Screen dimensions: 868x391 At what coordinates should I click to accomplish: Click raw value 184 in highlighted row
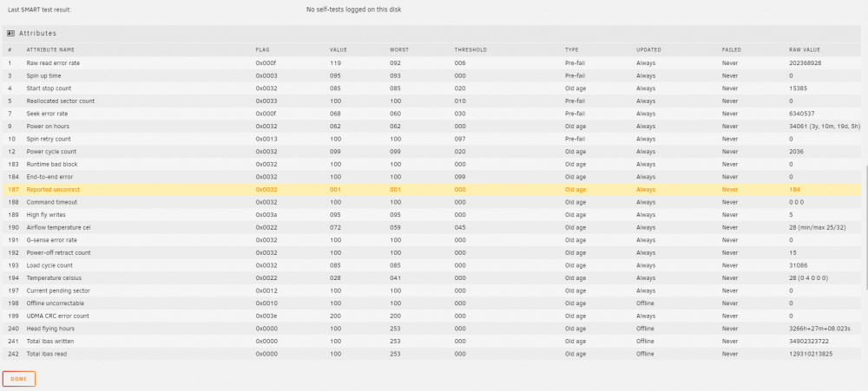pyautogui.click(x=794, y=190)
